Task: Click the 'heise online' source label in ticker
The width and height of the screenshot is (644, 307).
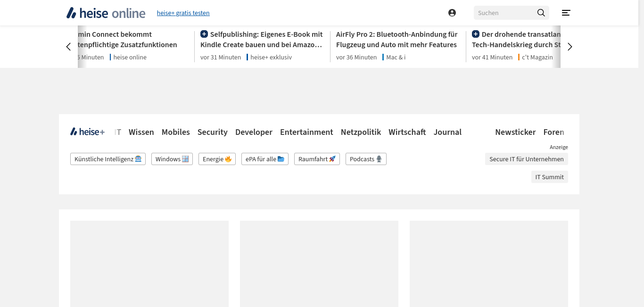Action: point(130,57)
